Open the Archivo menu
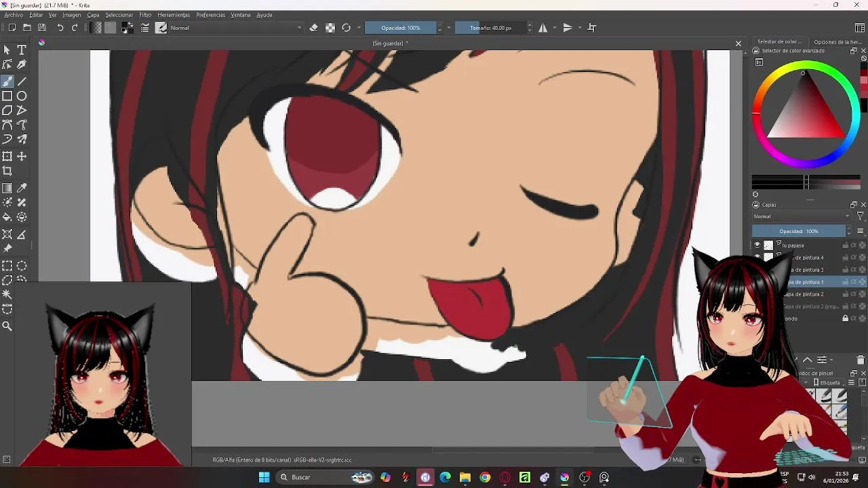 coord(14,15)
